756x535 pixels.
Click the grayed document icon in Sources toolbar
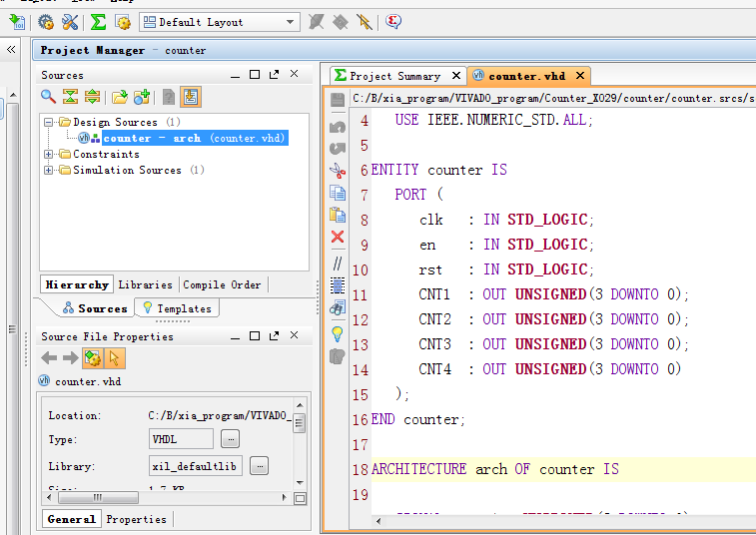pyautogui.click(x=168, y=97)
